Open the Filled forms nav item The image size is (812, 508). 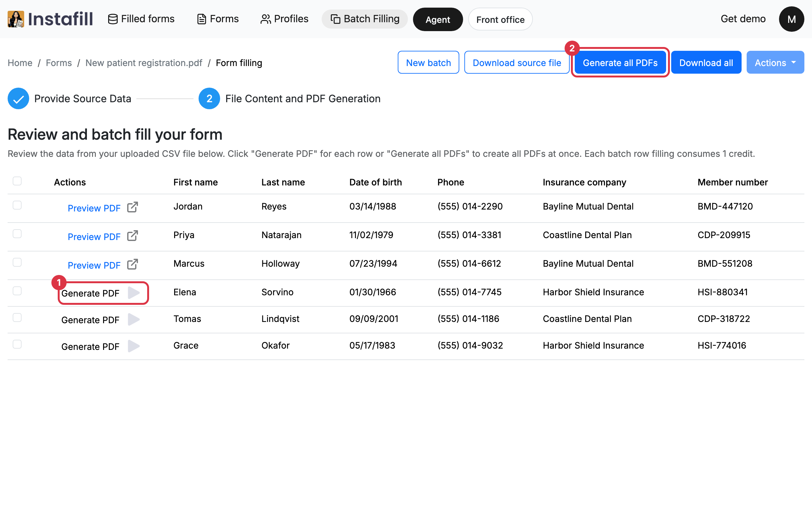(141, 19)
